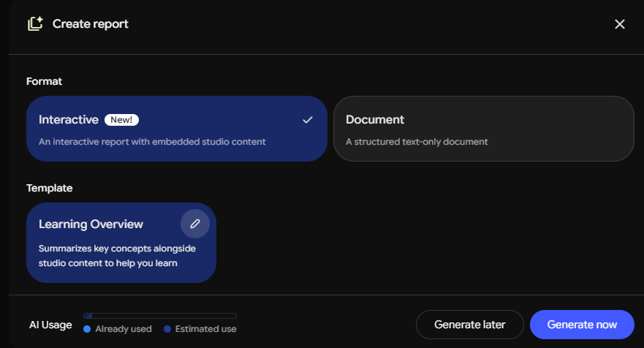
Task: Click the Estimated use legend dot
Action: click(x=167, y=329)
